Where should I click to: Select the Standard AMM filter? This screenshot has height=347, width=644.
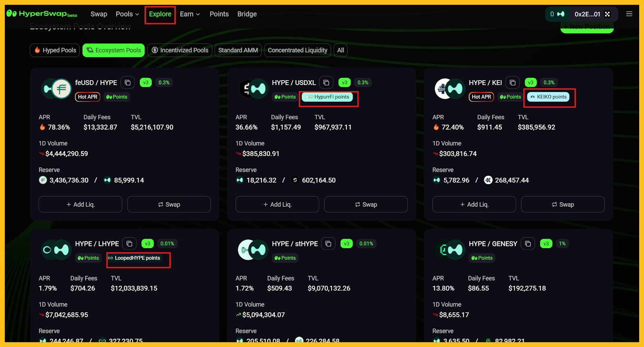pyautogui.click(x=238, y=50)
